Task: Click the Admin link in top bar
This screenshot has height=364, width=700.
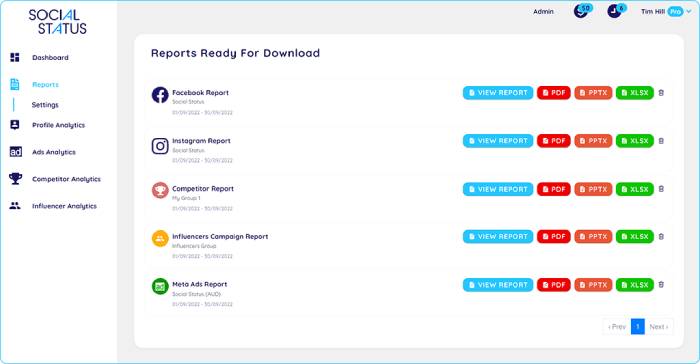Action: (543, 12)
